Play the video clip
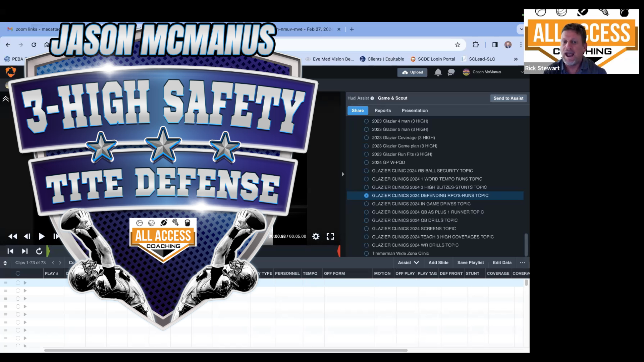This screenshot has height=362, width=644. tap(42, 236)
